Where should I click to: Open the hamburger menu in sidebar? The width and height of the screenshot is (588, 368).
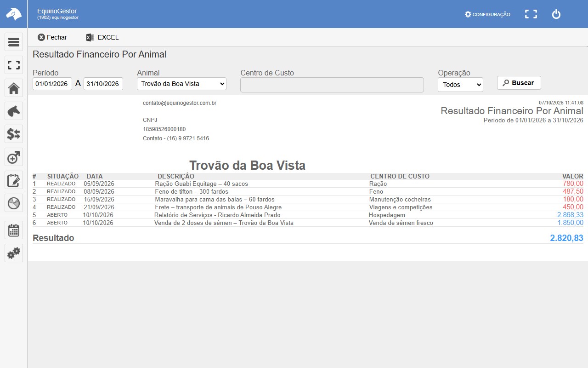[14, 42]
